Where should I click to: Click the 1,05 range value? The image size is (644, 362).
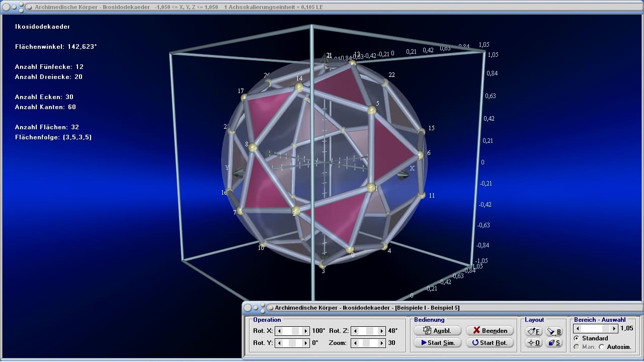point(627,328)
